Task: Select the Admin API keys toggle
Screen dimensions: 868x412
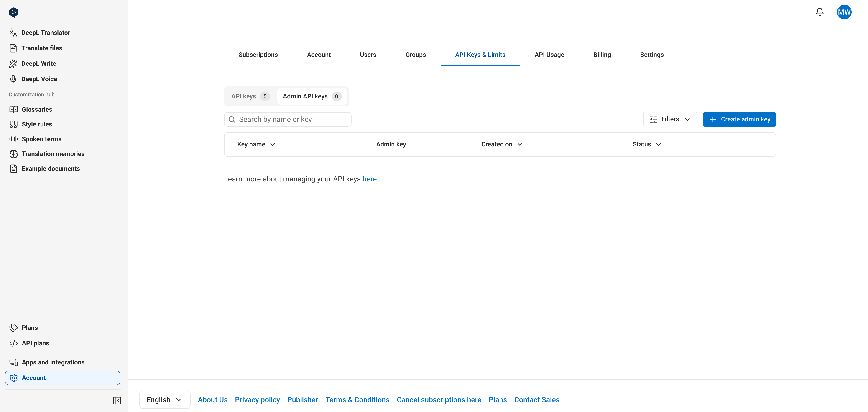Action: point(312,96)
